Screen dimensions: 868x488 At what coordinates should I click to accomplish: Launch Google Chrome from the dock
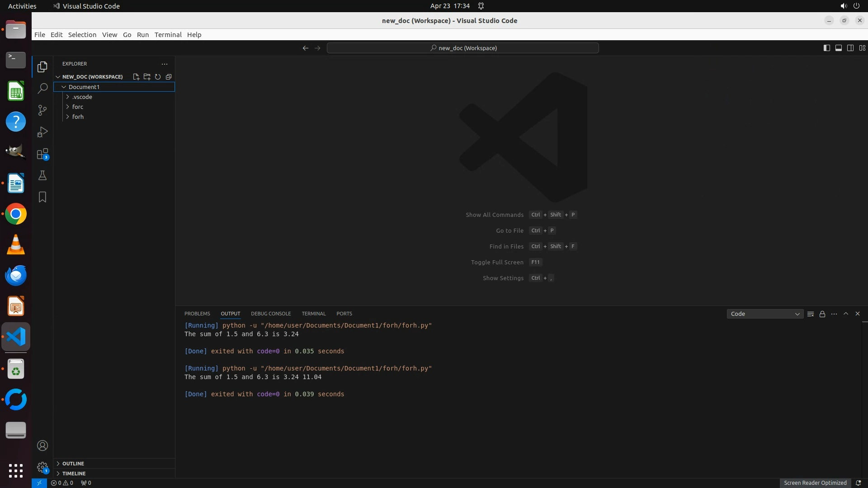click(16, 214)
